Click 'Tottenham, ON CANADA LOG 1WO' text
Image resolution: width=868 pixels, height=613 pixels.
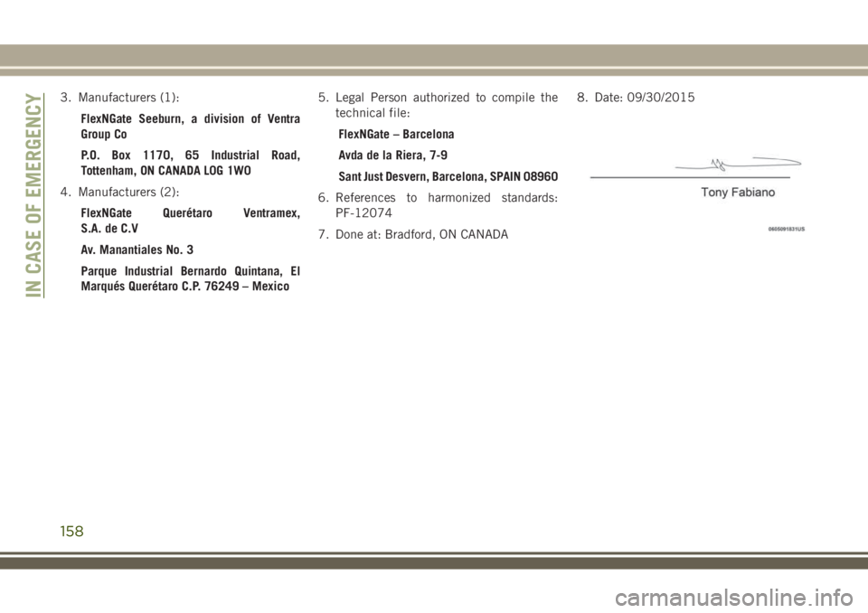click(x=165, y=171)
